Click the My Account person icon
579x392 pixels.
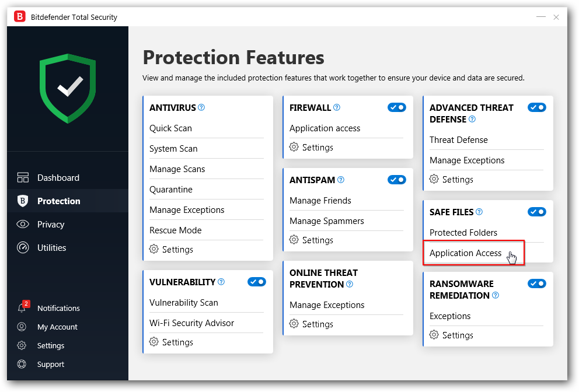tap(22, 327)
